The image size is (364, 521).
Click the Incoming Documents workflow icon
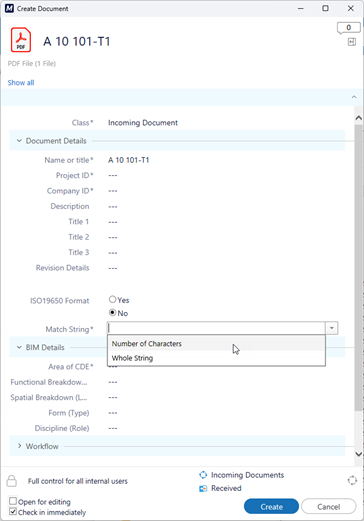tap(203, 475)
